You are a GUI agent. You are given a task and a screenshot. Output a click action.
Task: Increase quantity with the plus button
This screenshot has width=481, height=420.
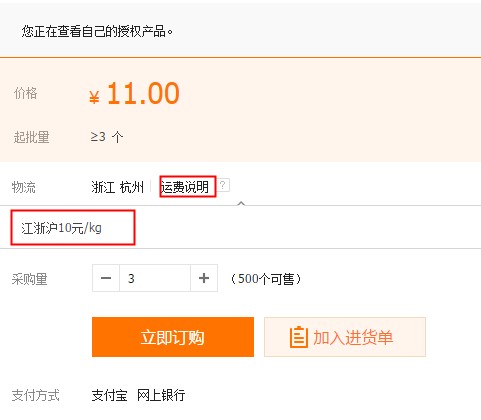(x=204, y=278)
